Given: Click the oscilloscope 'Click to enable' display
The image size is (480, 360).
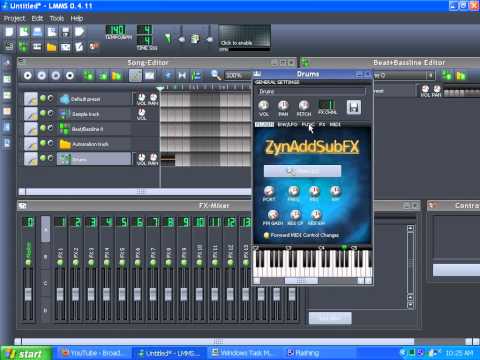Looking at the screenshot, I should (x=244, y=37).
